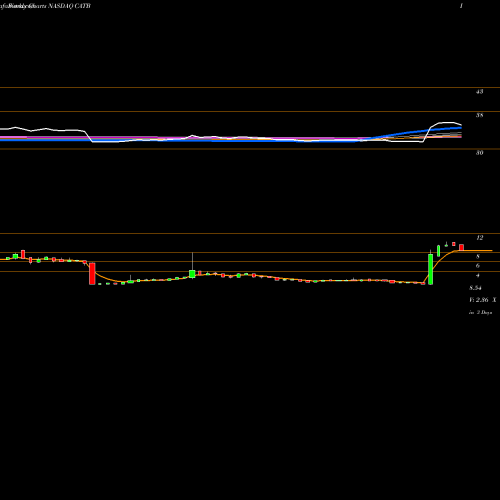Click the '43' price axis label
The width and height of the screenshot is (500, 500).
point(479,91)
